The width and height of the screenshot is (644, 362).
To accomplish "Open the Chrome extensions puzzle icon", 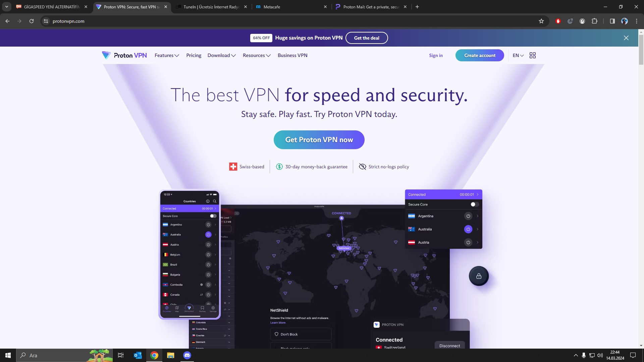I will coord(594,21).
